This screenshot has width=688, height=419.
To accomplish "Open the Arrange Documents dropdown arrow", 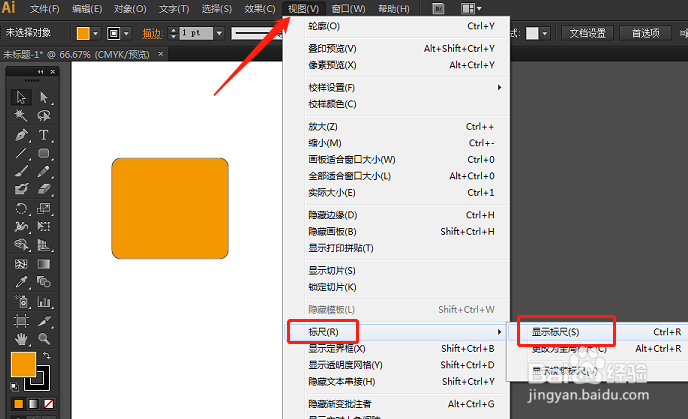I will (479, 8).
